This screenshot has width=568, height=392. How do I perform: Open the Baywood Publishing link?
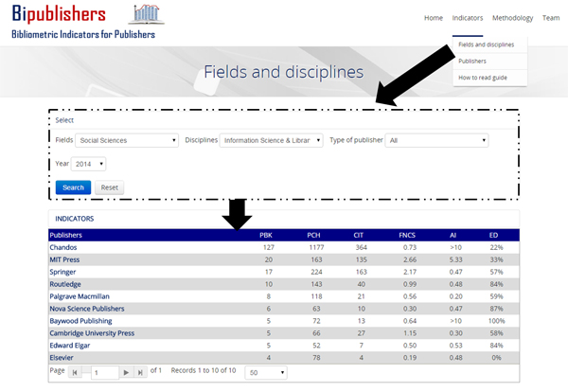coord(80,321)
